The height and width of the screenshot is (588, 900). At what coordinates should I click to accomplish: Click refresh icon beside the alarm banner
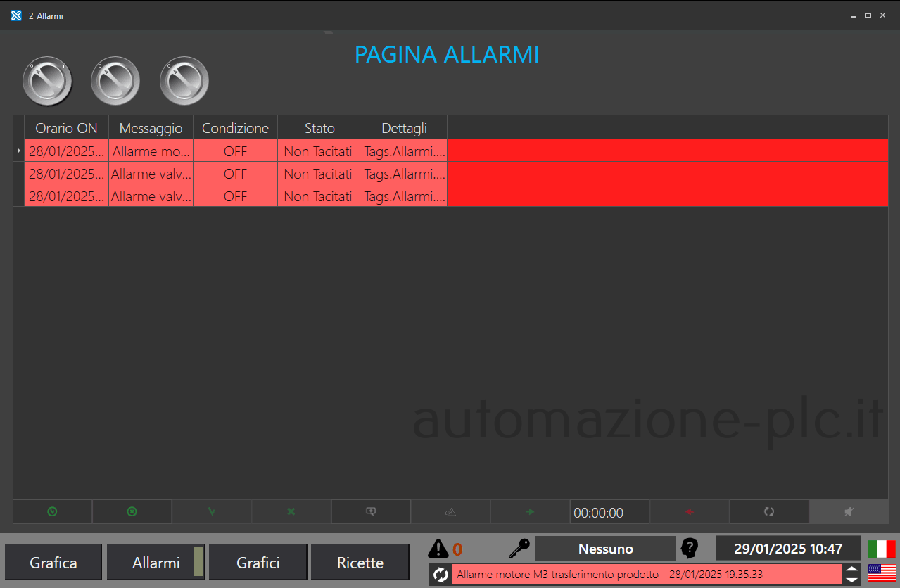(x=441, y=575)
